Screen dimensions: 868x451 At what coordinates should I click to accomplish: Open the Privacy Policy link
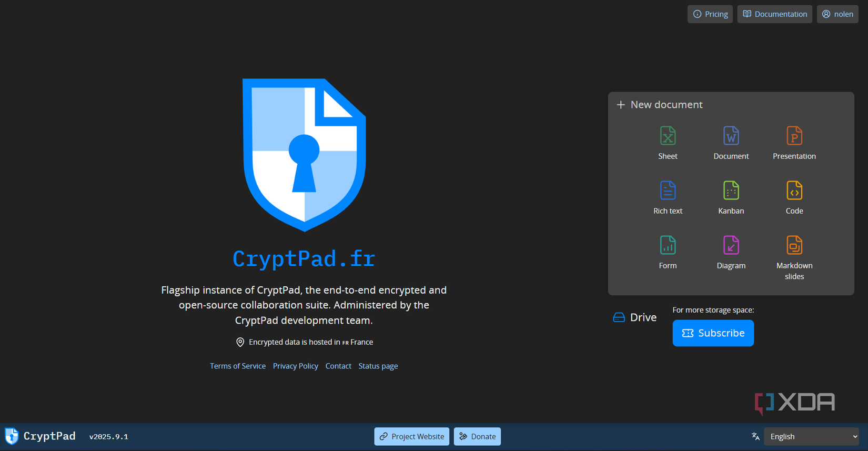[x=296, y=366]
